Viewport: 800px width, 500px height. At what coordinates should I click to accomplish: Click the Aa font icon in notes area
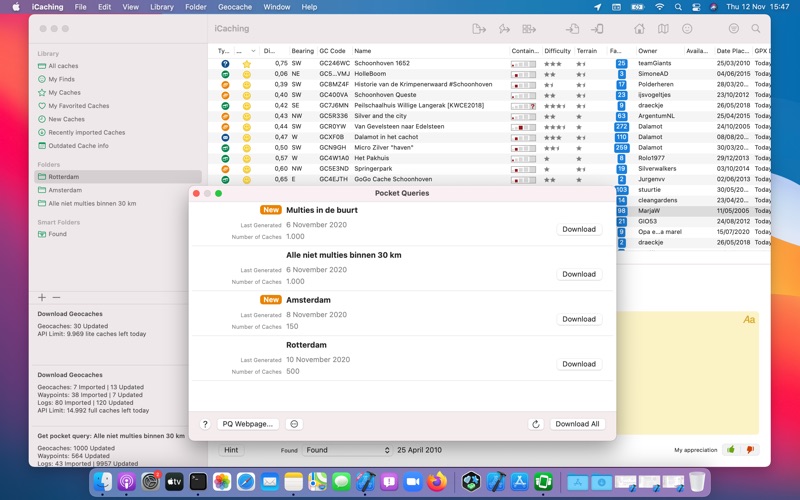[x=749, y=320]
